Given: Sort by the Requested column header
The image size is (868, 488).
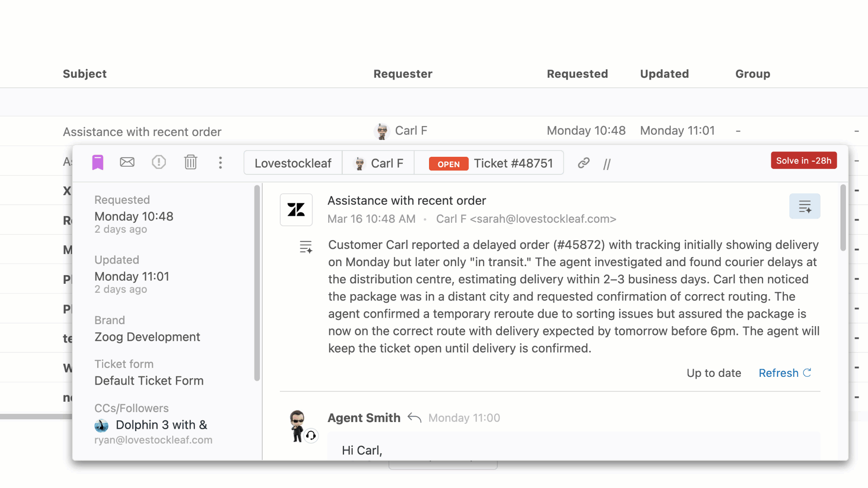Looking at the screenshot, I should click(577, 74).
